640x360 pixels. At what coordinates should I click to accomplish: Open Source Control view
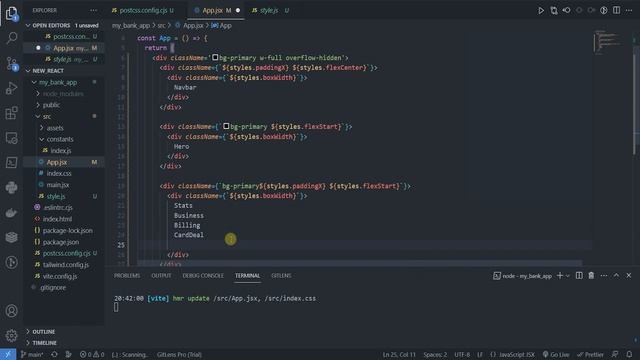(x=11, y=63)
